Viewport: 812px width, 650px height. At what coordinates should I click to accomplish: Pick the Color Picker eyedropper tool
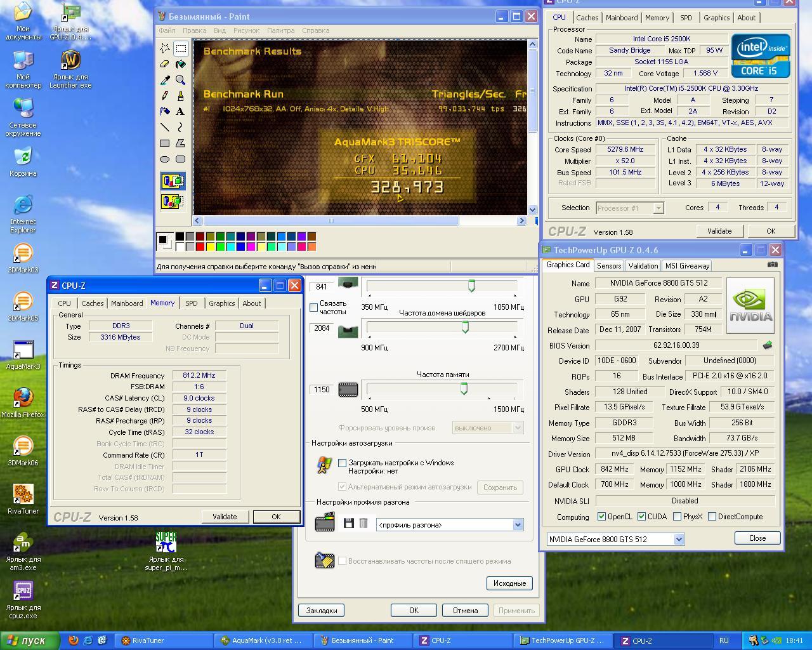(x=165, y=80)
